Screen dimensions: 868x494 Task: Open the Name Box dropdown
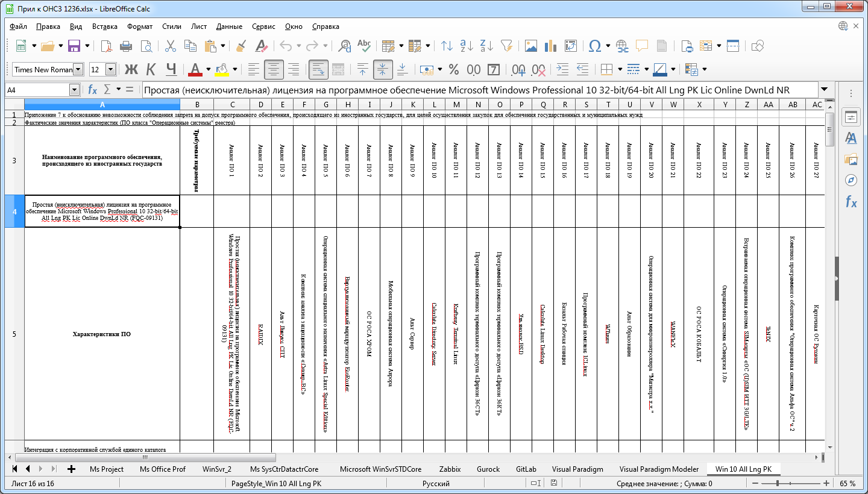[74, 90]
